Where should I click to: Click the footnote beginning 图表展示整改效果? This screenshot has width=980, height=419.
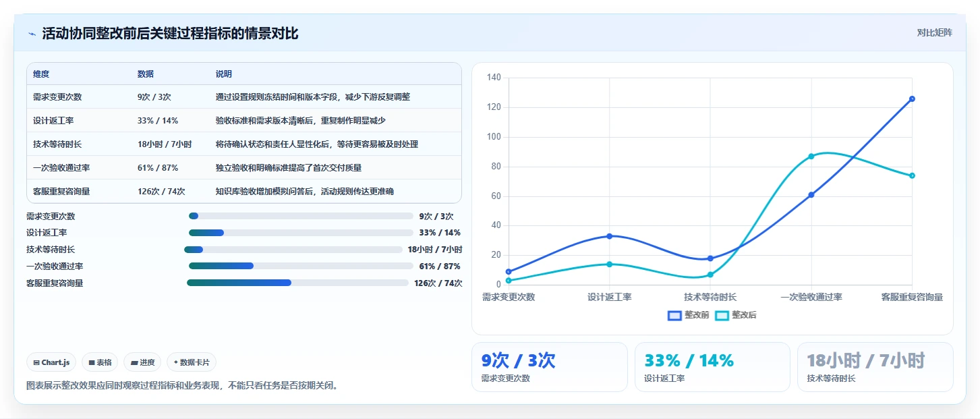coord(182,386)
